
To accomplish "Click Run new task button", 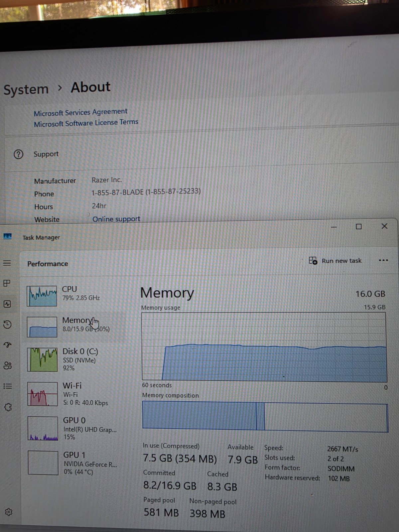I will coord(335,261).
